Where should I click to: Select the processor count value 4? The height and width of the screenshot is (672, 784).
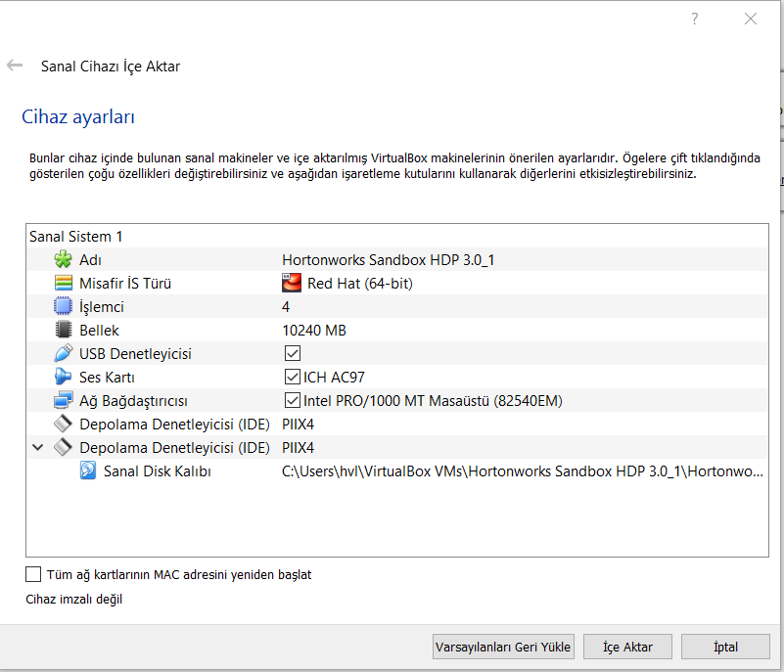[286, 307]
